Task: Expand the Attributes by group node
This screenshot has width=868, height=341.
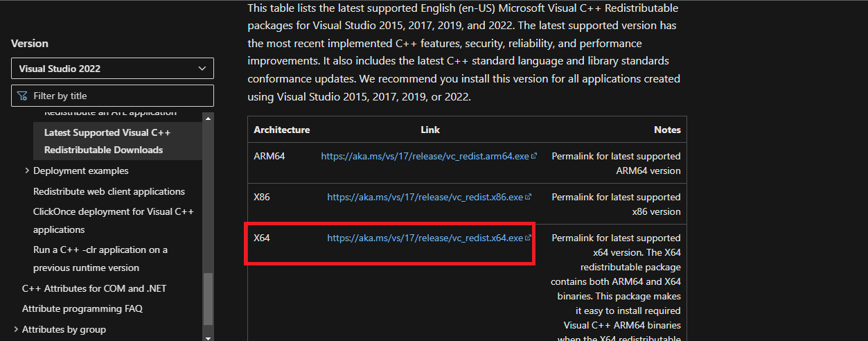Action: click(16, 329)
